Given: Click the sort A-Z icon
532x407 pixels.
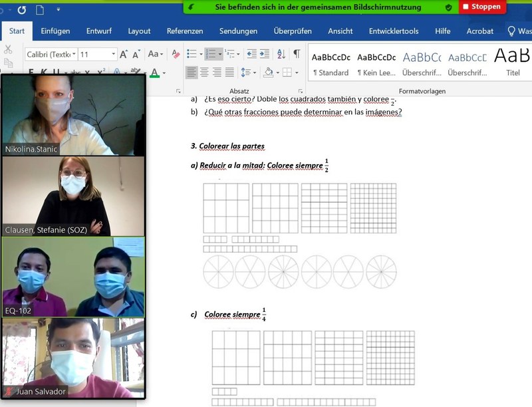Looking at the screenshot, I should 281,54.
